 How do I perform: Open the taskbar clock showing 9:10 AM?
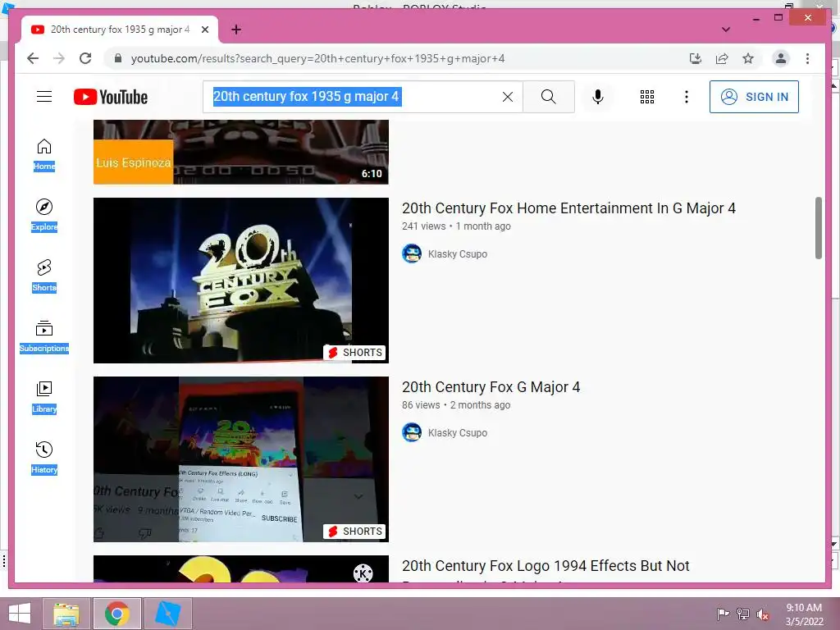click(804, 614)
